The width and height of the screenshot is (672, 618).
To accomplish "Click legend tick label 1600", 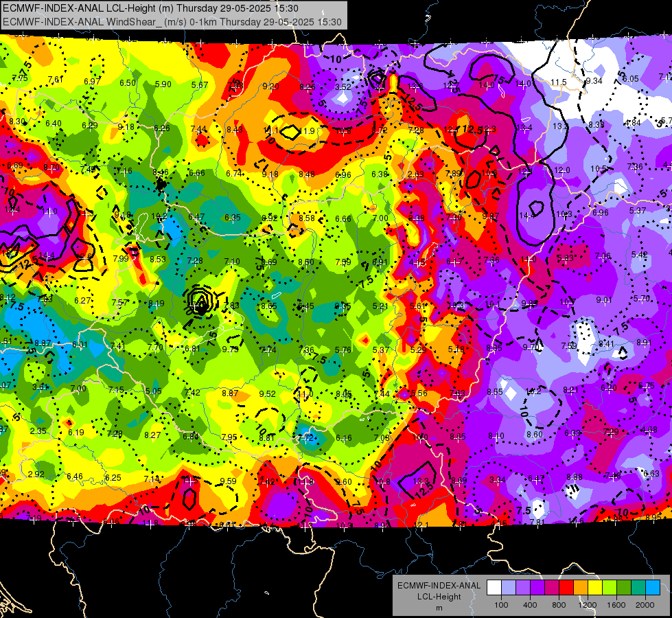I will point(616,605).
